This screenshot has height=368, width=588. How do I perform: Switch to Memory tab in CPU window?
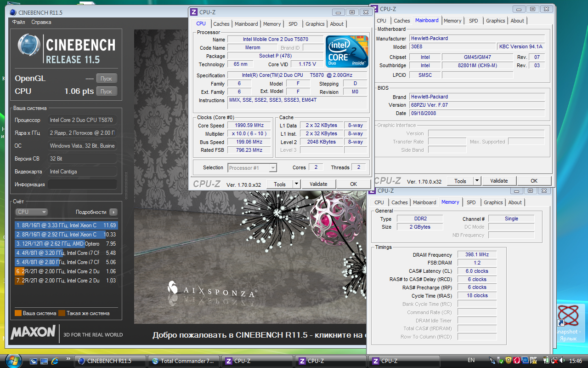(x=272, y=24)
